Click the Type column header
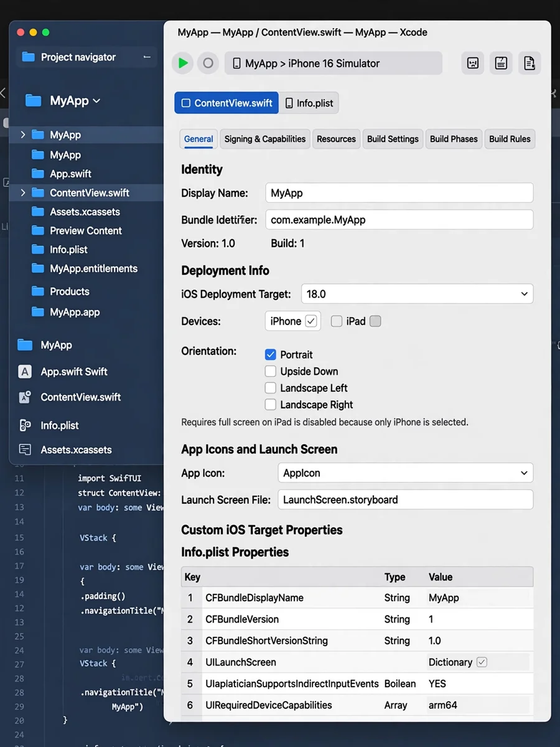This screenshot has width=560, height=747. coord(394,577)
